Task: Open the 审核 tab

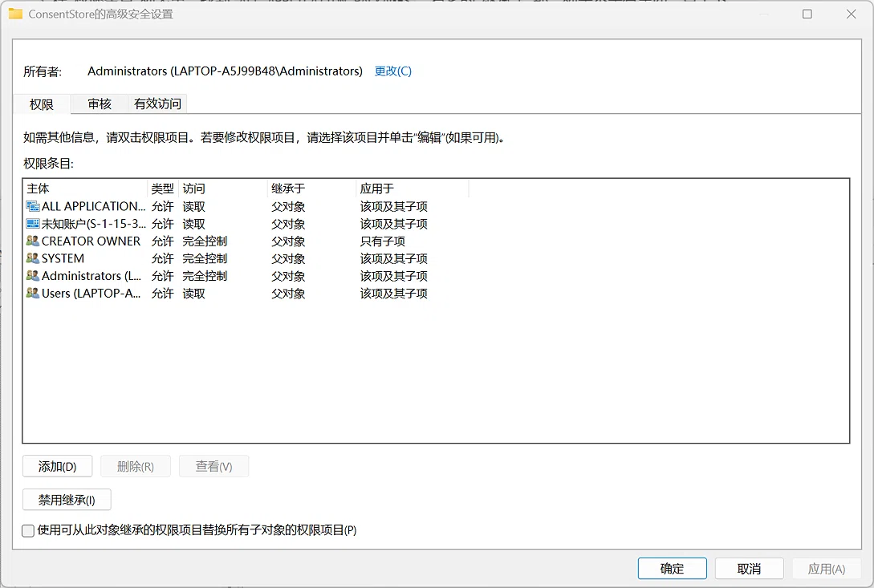Action: pyautogui.click(x=100, y=103)
